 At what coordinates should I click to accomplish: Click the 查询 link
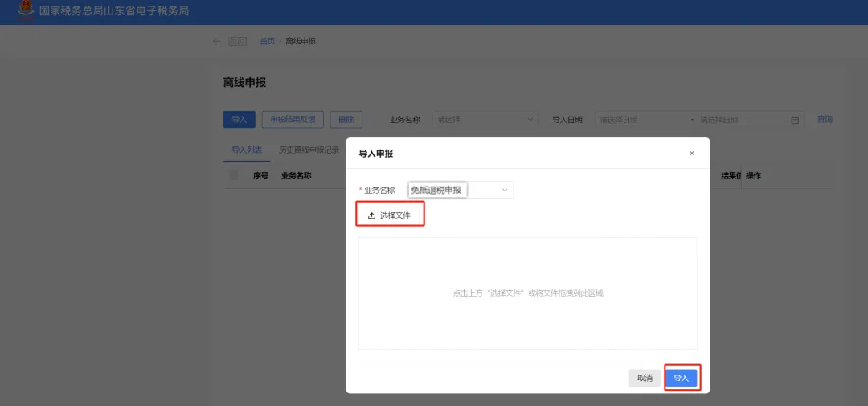[825, 120]
